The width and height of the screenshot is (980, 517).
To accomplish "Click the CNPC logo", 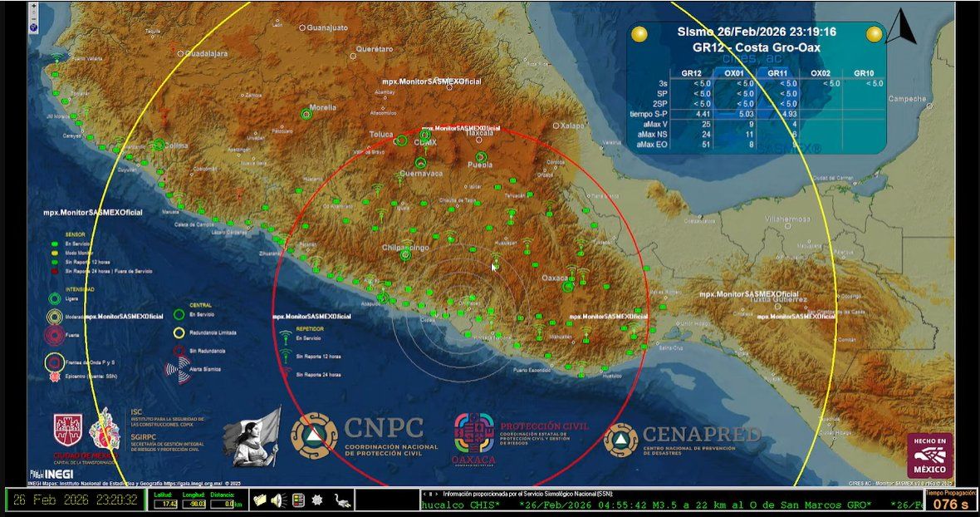I will [x=365, y=436].
